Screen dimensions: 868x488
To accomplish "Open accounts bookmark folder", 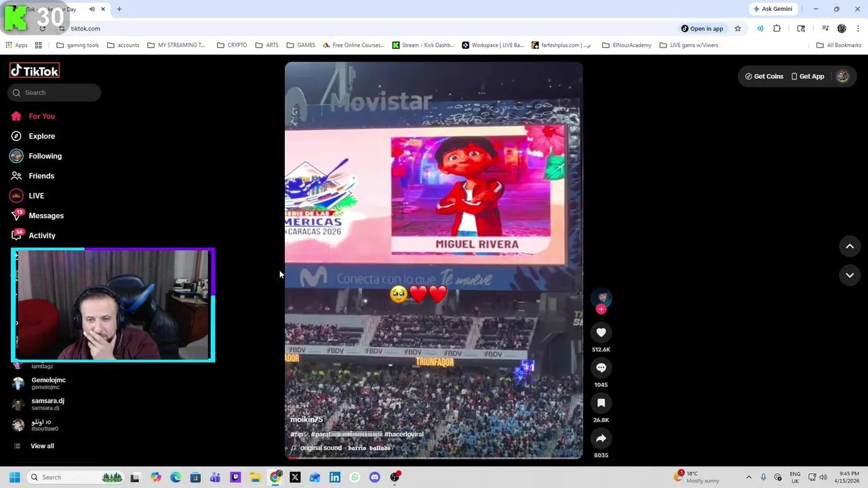I will pyautogui.click(x=123, y=45).
